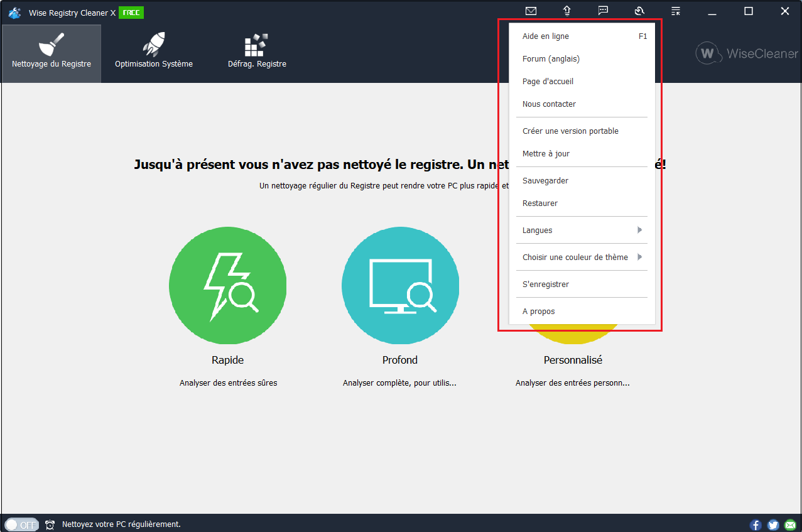Click 'Analyser des entrées sûres' text

pyautogui.click(x=228, y=383)
